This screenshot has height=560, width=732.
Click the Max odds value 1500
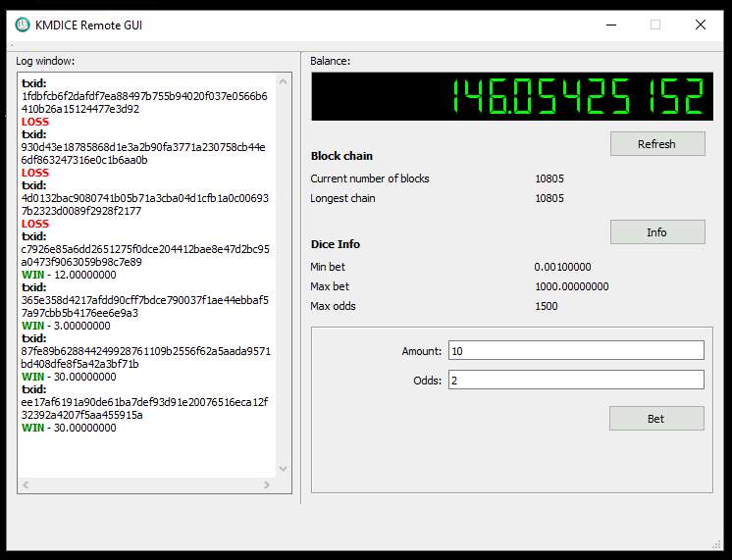click(x=547, y=306)
